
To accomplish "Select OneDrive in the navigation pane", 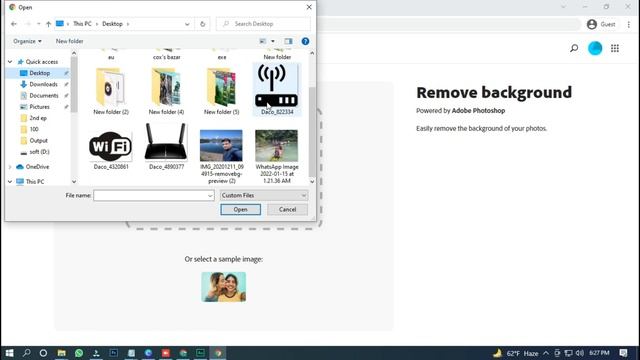I will point(37,167).
